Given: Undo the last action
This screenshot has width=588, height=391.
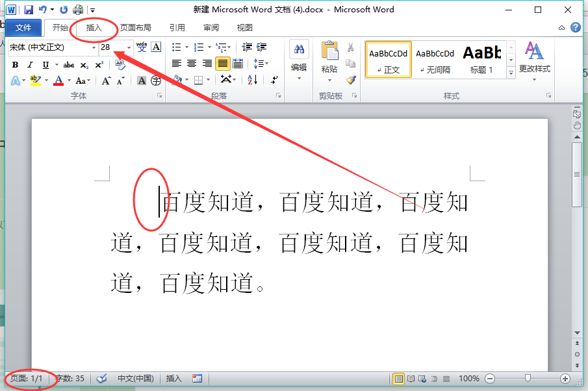Looking at the screenshot, I should [x=42, y=10].
